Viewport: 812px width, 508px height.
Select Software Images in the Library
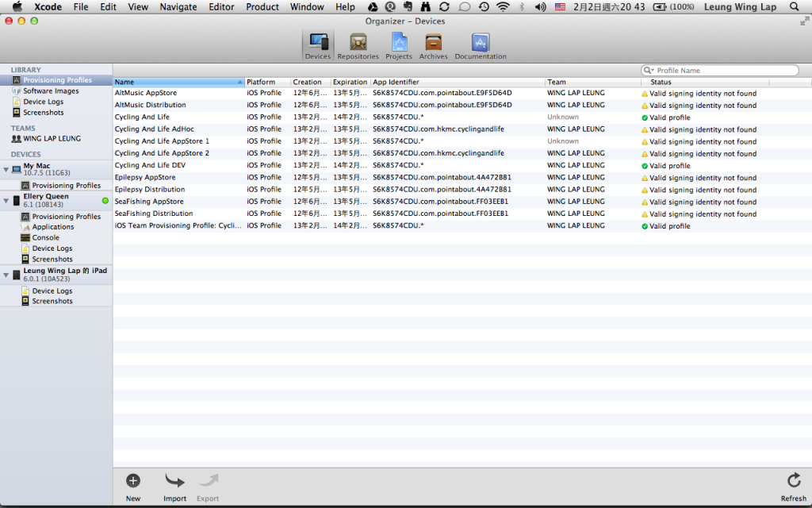51,91
